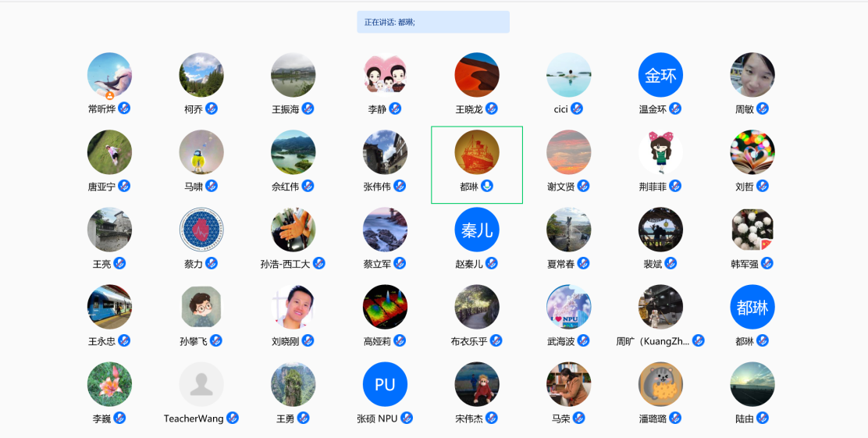The height and width of the screenshot is (438, 868).
Task: Select the gray placeholder avatar of TeacherWang
Action: coord(201,384)
